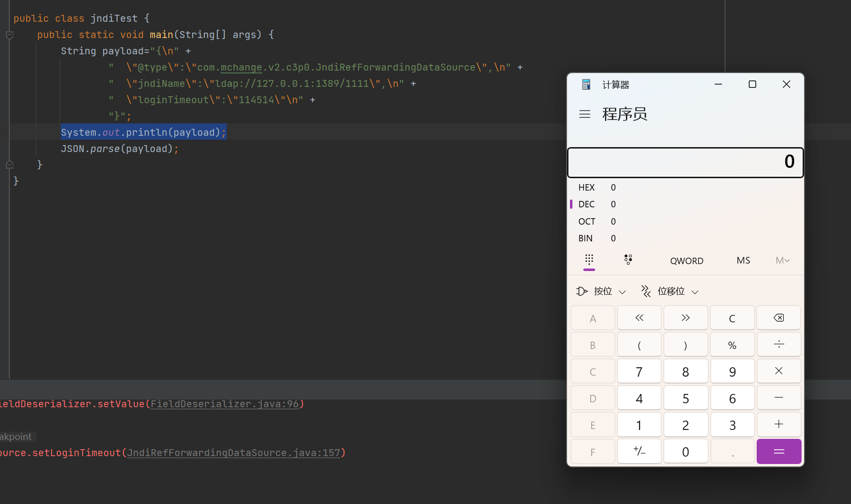Open FieldDeserializer.java:96 stack trace link
The image size is (851, 504).
point(225,404)
